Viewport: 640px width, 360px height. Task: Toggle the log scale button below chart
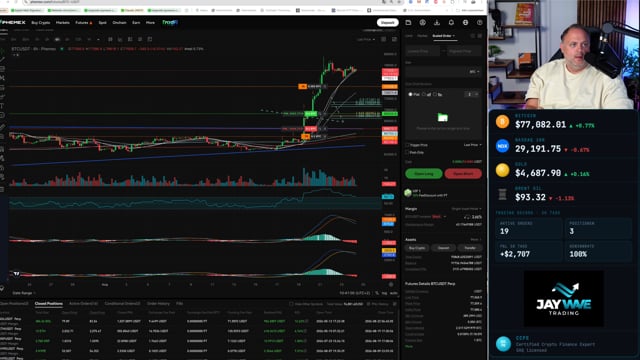pos(384,293)
